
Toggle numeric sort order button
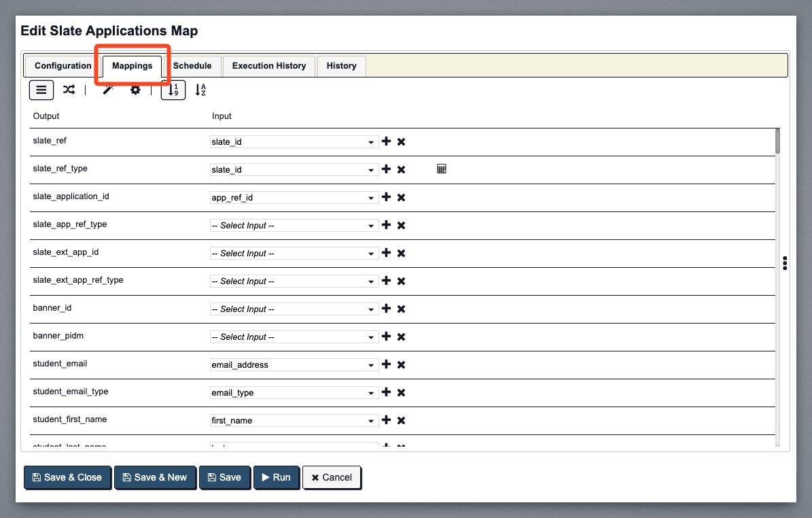173,90
